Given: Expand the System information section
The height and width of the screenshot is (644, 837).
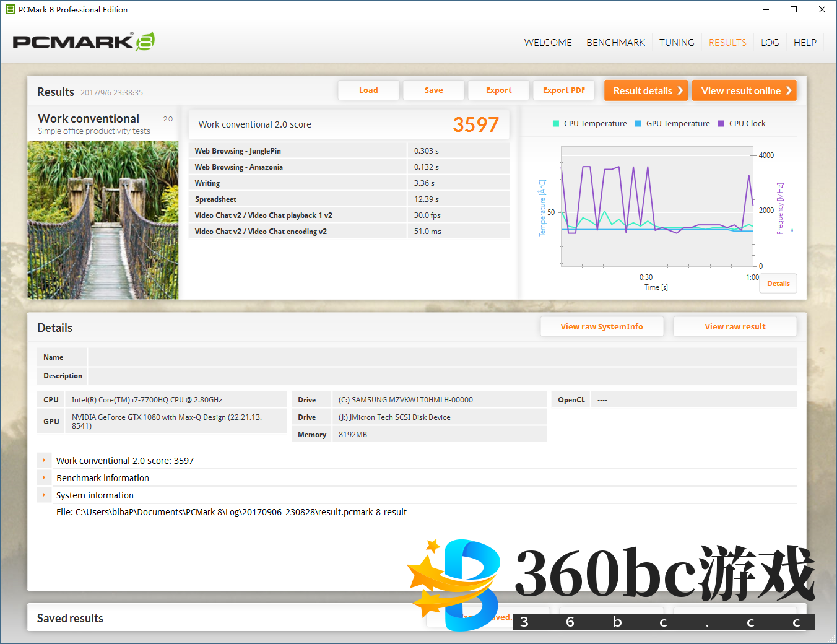Looking at the screenshot, I should pyautogui.click(x=44, y=495).
